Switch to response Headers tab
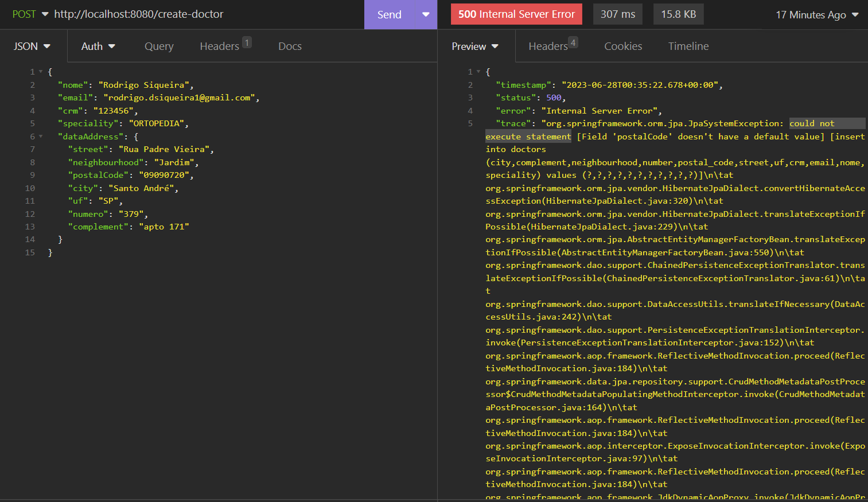The height and width of the screenshot is (502, 868). [553, 46]
